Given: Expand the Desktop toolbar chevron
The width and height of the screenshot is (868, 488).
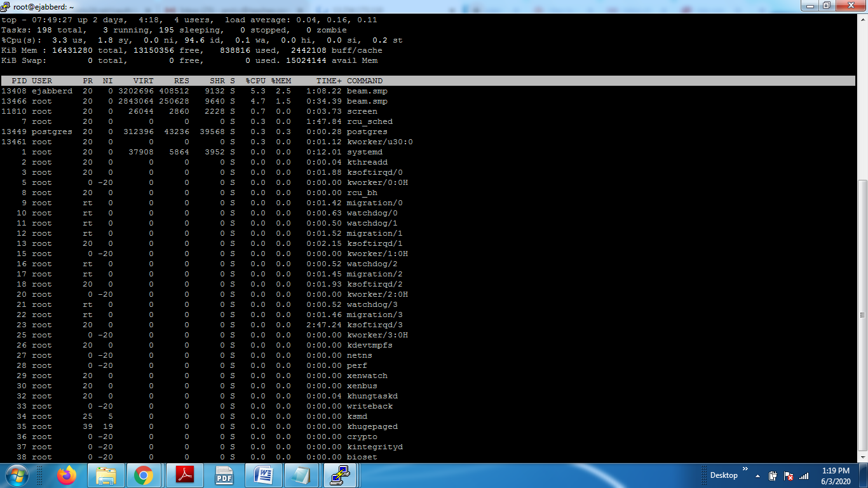Looking at the screenshot, I should (x=745, y=470).
